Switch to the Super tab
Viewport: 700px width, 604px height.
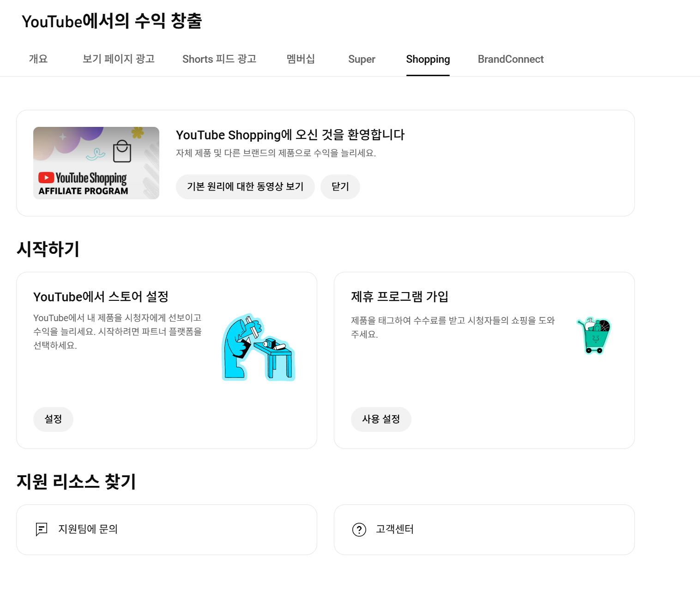[362, 59]
